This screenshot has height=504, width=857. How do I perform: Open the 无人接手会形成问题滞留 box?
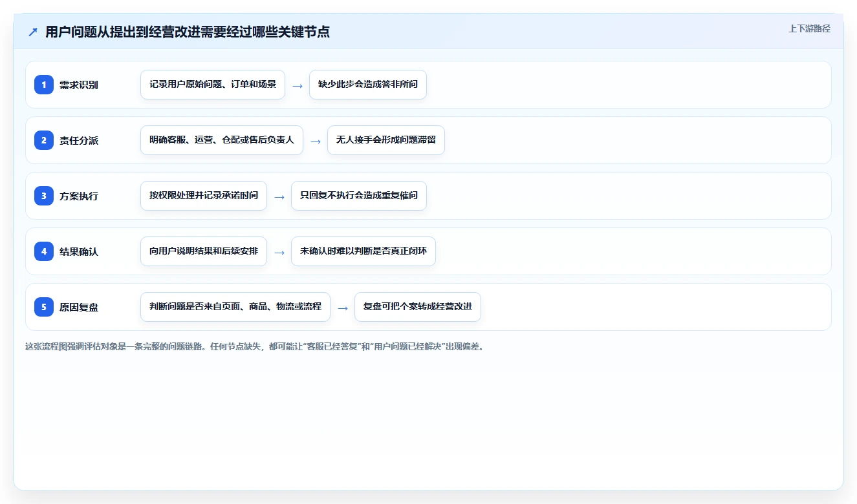(386, 140)
